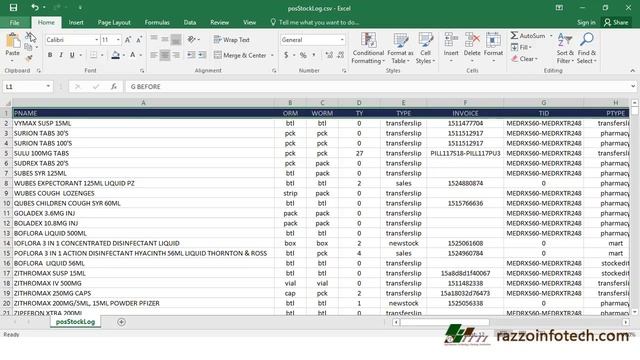The height and width of the screenshot is (360, 640).
Task: Toggle Middle Align vertical alignment
Action: coord(164,39)
